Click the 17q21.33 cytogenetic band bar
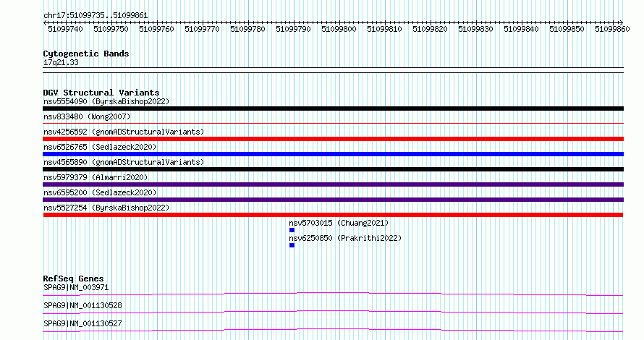The height and width of the screenshot is (340, 644). point(333,70)
